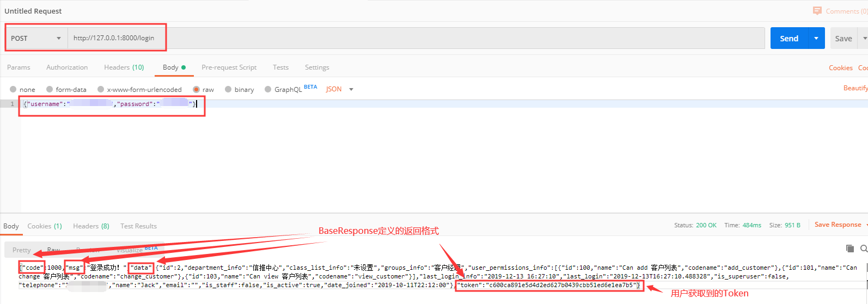Select the response Body tab

11,226
